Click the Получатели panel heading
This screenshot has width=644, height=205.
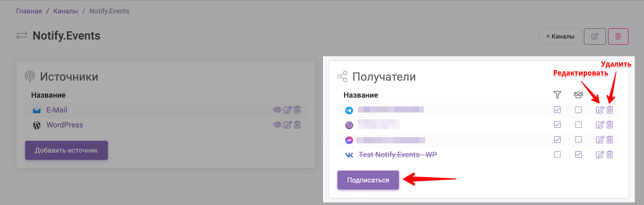(x=384, y=77)
